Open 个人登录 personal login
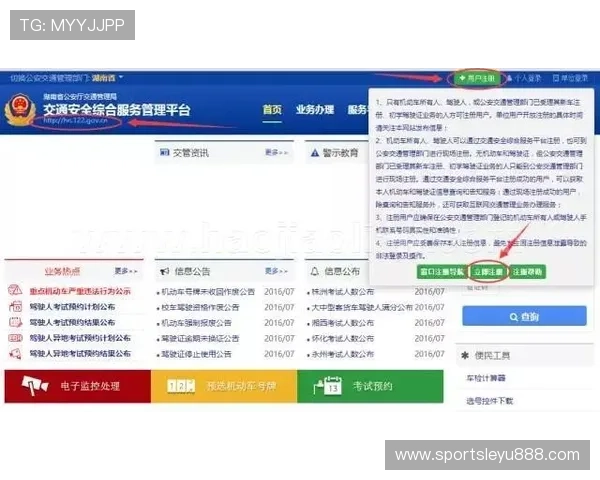 pyautogui.click(x=524, y=78)
